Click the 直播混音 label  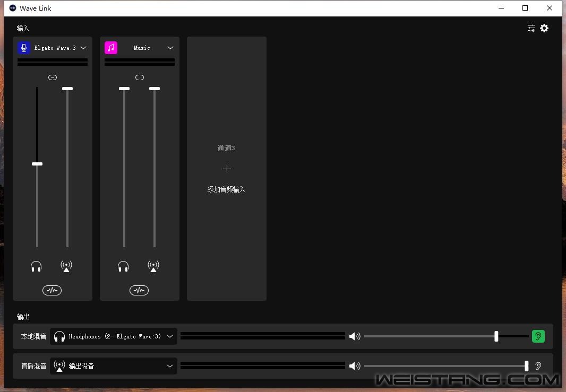coord(33,365)
